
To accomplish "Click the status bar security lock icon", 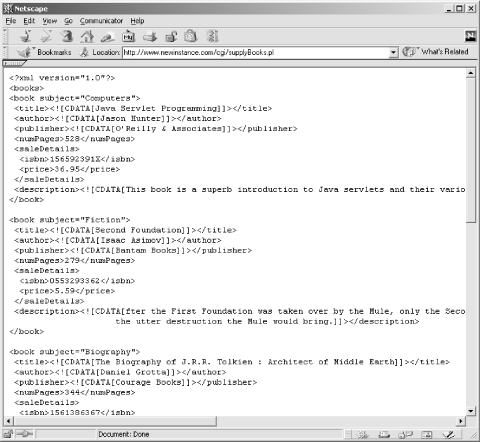I will point(8,434).
